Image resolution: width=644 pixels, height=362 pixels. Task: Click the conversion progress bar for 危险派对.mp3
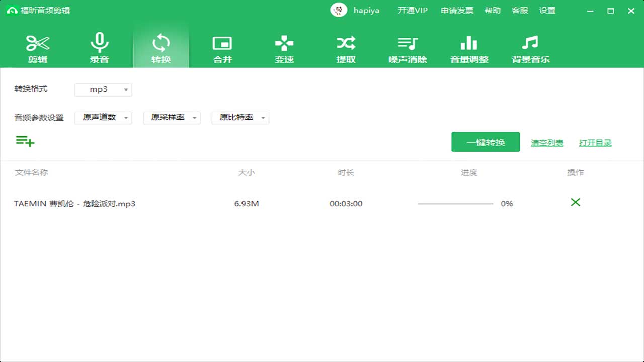click(455, 204)
